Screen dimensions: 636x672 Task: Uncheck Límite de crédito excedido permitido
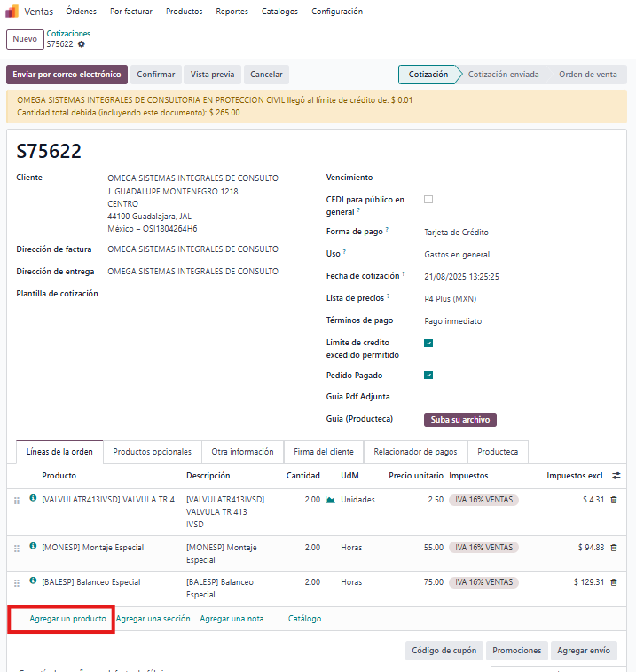click(x=428, y=343)
